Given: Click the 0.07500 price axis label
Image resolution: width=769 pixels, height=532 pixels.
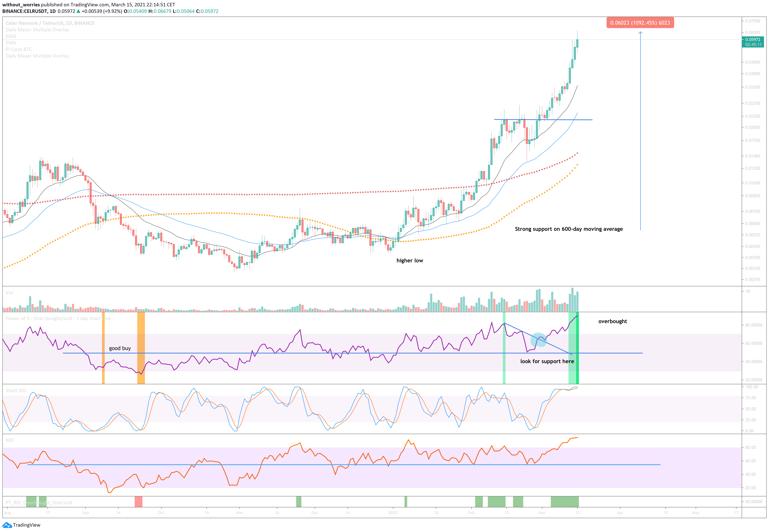Looking at the screenshot, I should click(x=753, y=21).
